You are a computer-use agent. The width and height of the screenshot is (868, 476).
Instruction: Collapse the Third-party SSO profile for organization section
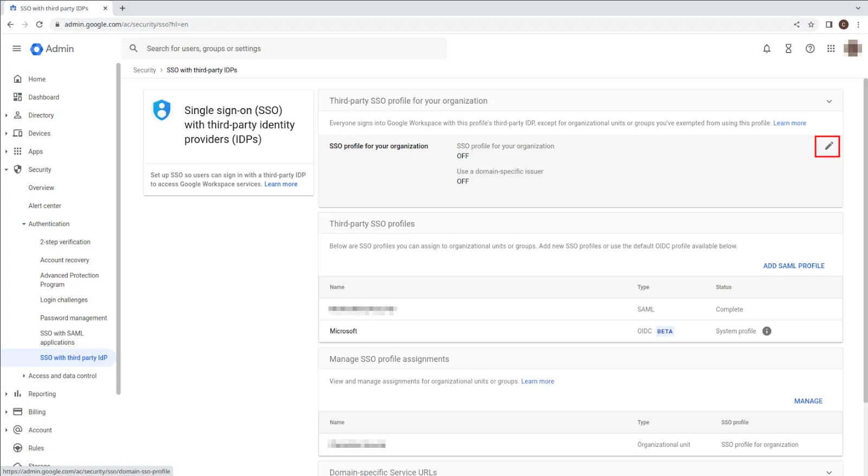[x=829, y=101]
